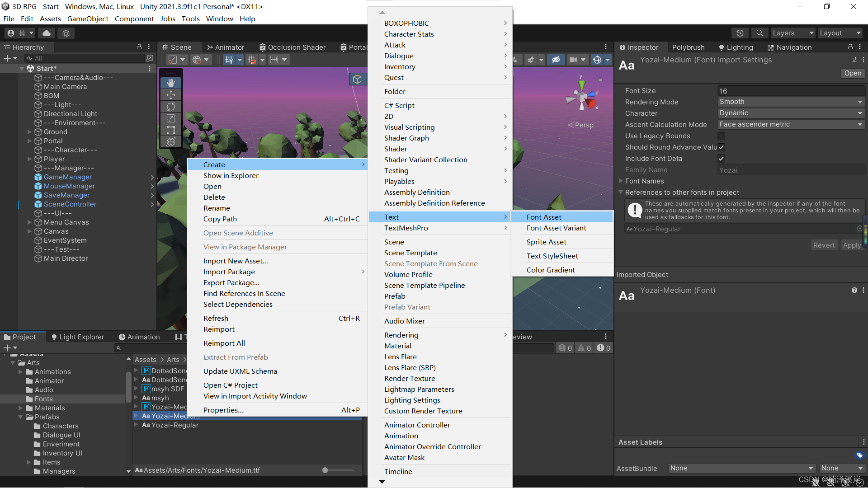Screen dimensions: 868x488
Task: Click the Hierarchy search-by-type icon
Action: point(150,58)
